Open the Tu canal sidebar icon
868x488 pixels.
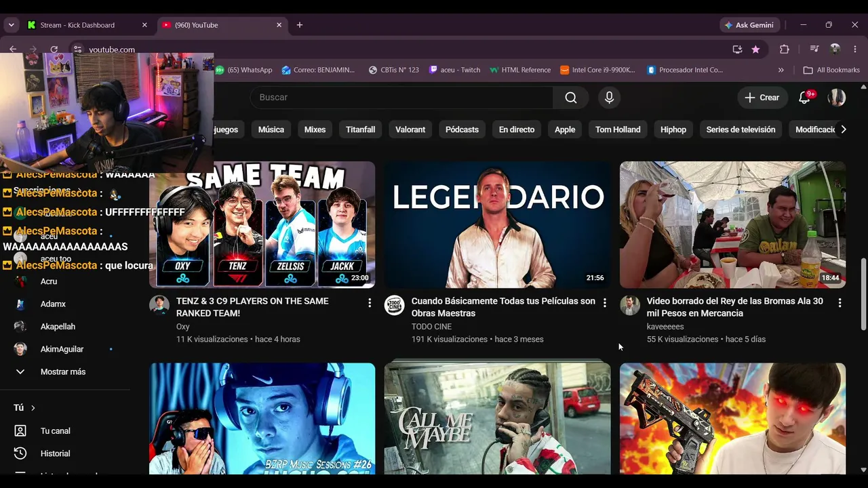tap(20, 431)
